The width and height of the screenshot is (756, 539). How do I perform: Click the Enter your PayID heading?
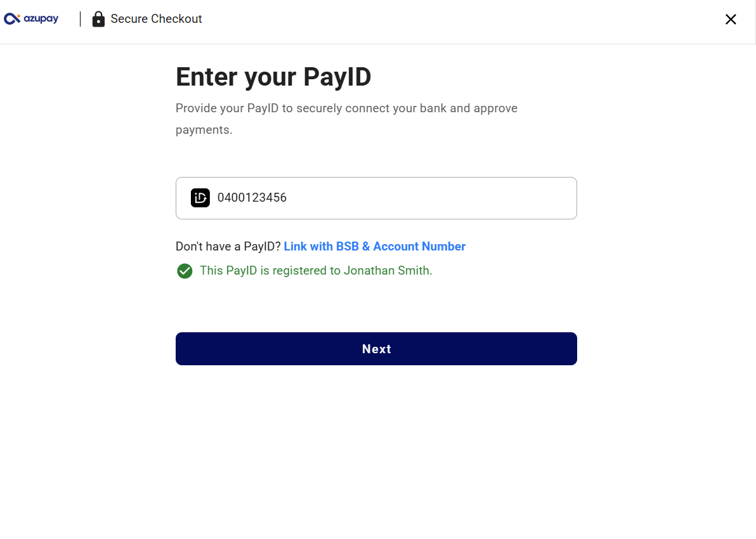273,77
